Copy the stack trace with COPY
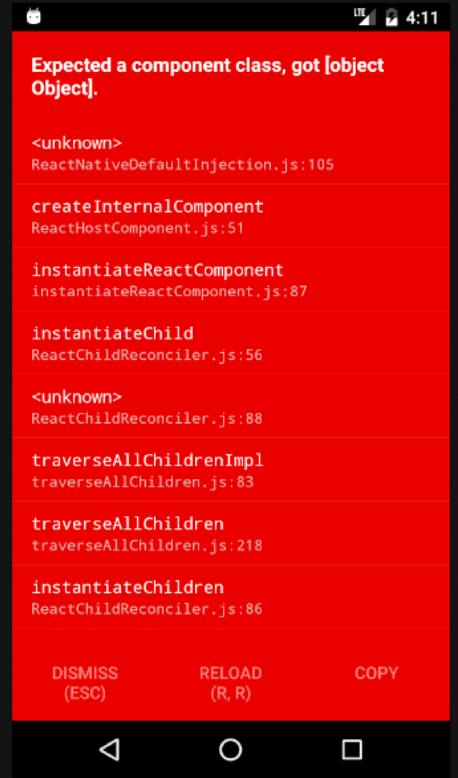 [x=377, y=673]
